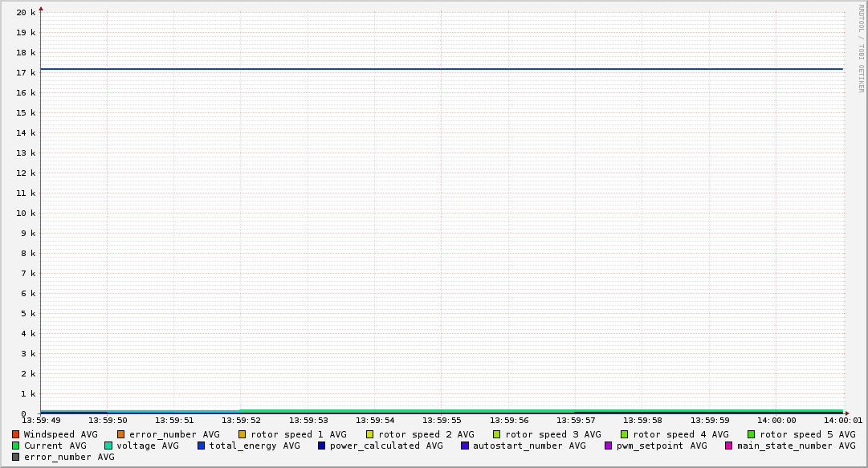Select the autostart_number AVG legend swatch

point(465,446)
